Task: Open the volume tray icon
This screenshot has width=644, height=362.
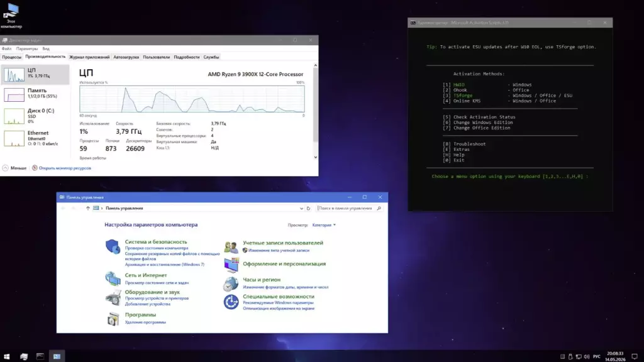Action: [587, 356]
